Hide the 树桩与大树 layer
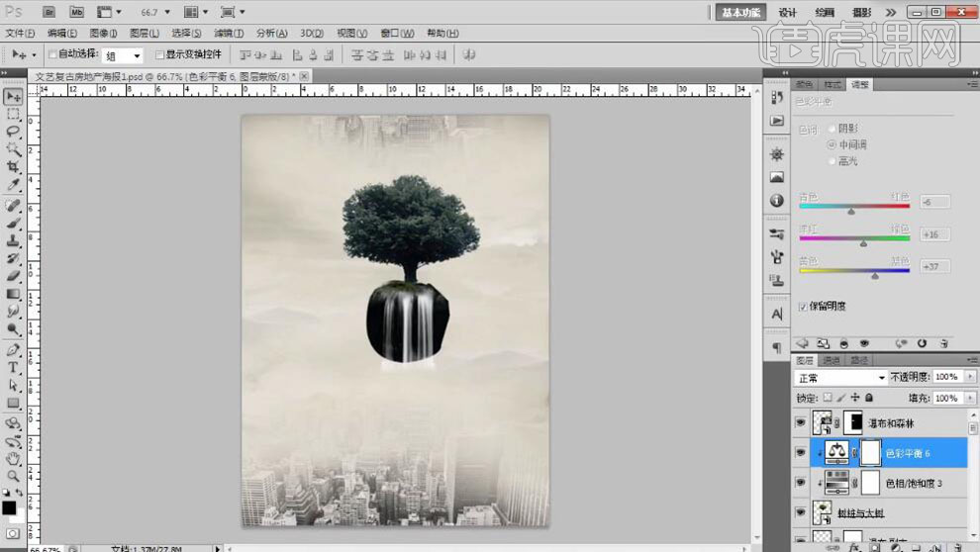 [x=801, y=512]
